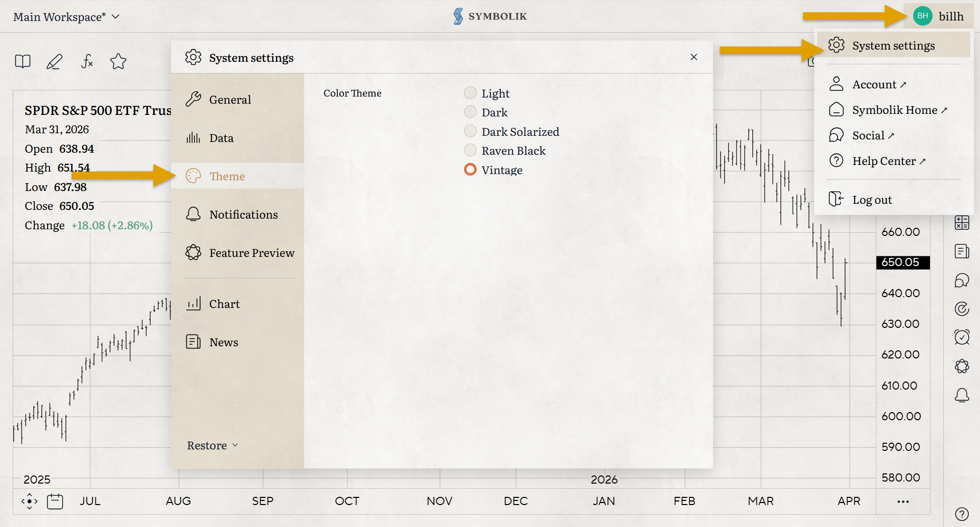980x527 pixels.
Task: Close the System settings dialog
Action: (x=694, y=57)
